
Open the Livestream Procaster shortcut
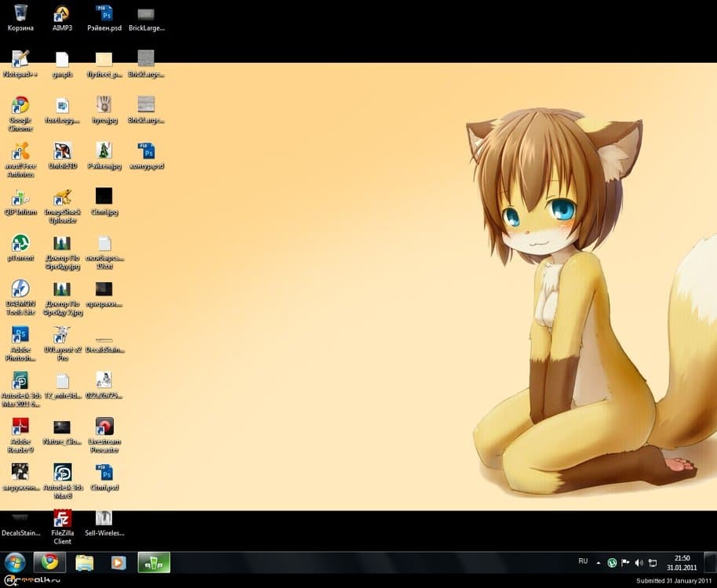[x=104, y=426]
